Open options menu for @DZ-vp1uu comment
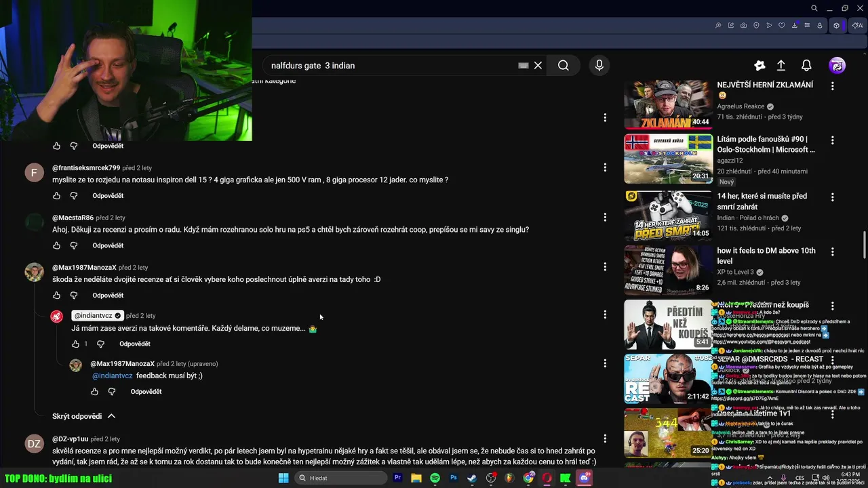Viewport: 868px width, 488px height. tap(605, 439)
